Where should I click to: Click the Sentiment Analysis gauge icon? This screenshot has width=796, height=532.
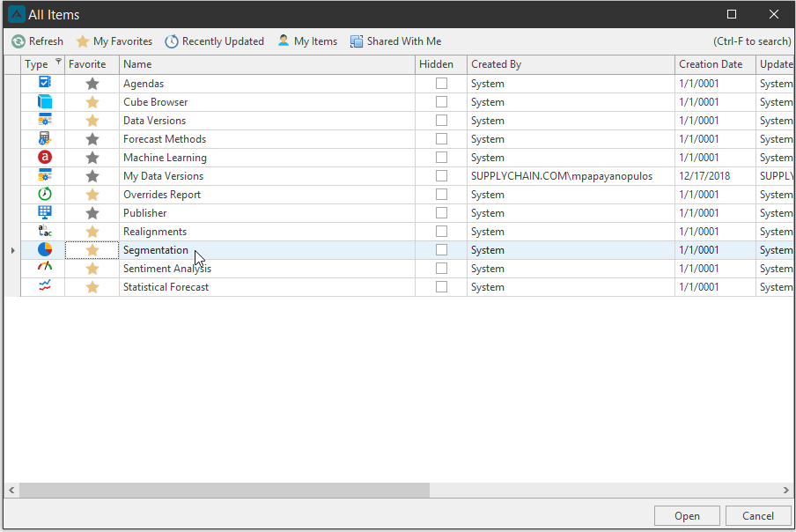click(45, 267)
